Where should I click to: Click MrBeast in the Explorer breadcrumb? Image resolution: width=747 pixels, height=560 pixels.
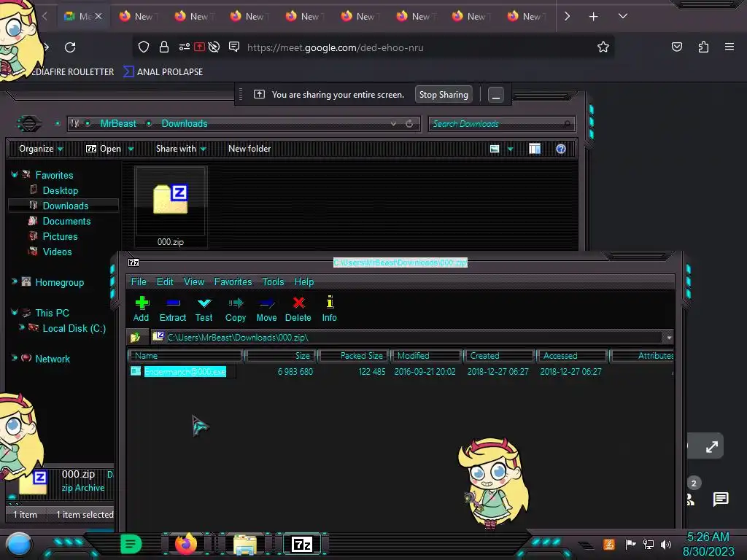coord(118,123)
